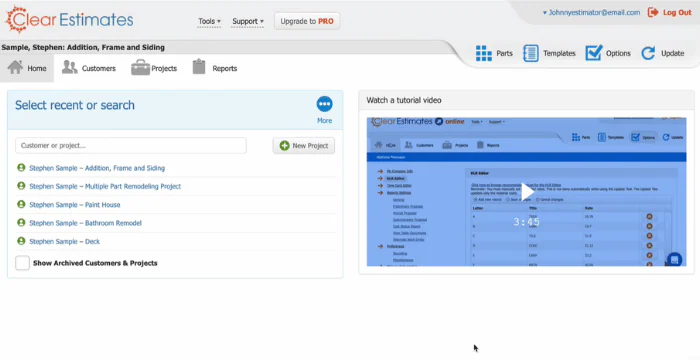Expand the Johnnyestimator@email.com account menu

pyautogui.click(x=591, y=13)
